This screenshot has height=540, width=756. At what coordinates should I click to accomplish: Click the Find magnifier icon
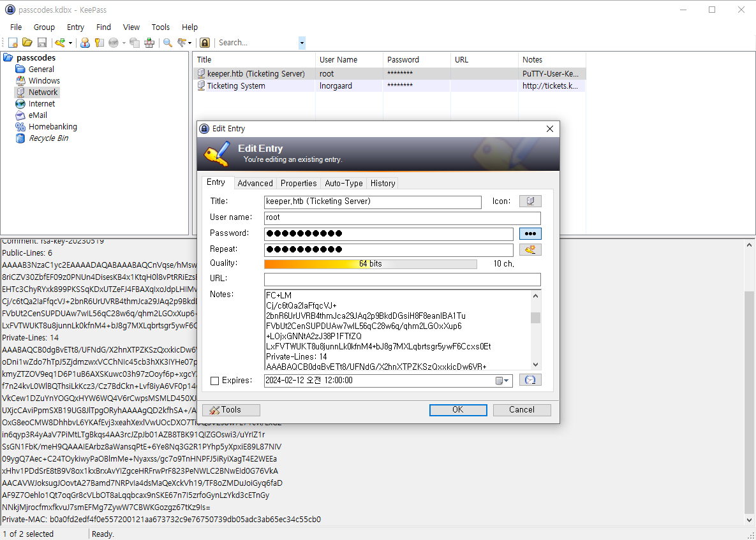point(167,43)
